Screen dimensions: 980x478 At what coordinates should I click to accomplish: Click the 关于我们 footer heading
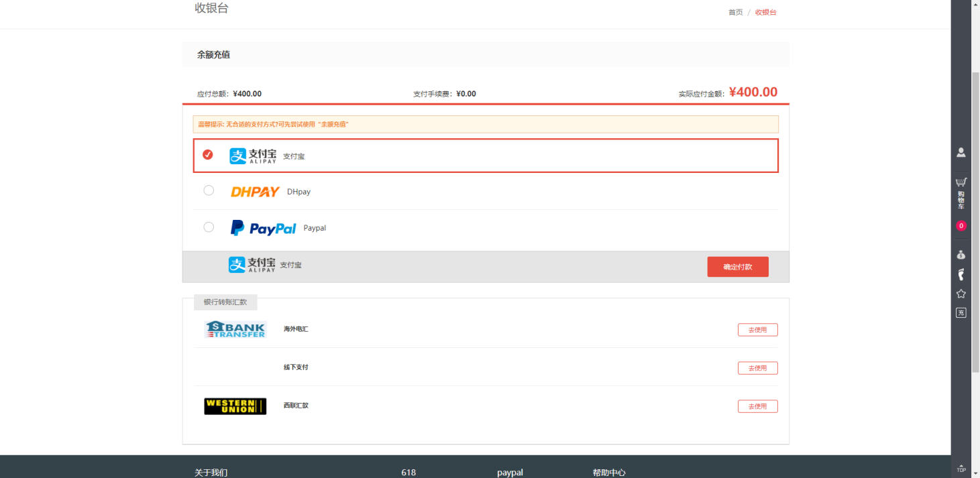pyautogui.click(x=211, y=473)
